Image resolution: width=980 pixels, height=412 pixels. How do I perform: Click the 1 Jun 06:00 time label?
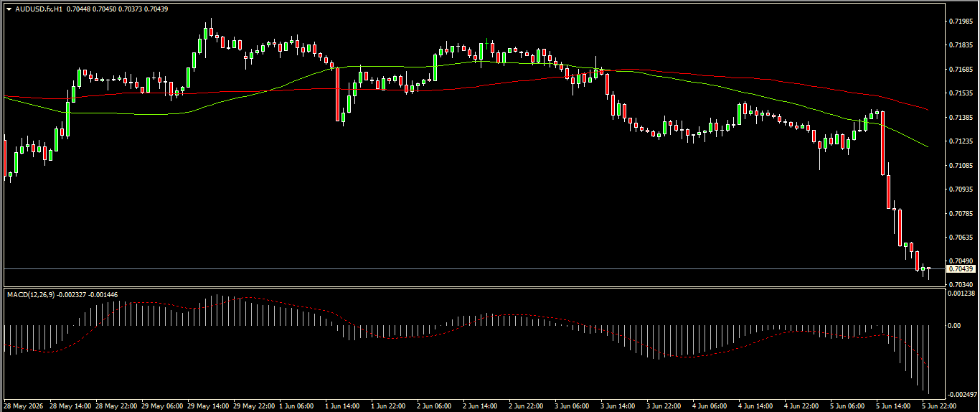(297, 406)
